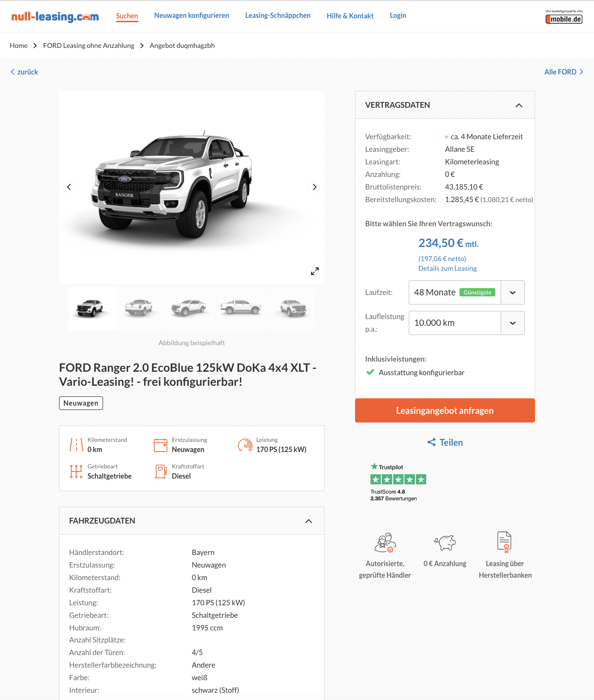The image size is (594, 700).
Task: Open Neuwagen konfigurieren menu item
Action: click(192, 15)
